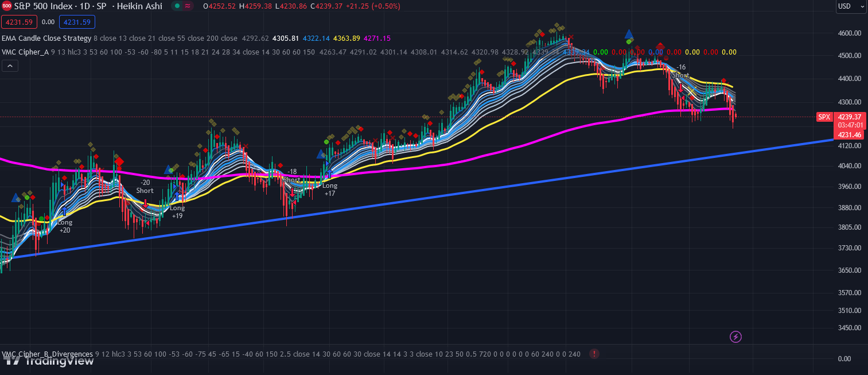Select the VMC Cipher_B_Divergences legend
Image resolution: width=868 pixels, height=375 pixels.
click(x=47, y=354)
